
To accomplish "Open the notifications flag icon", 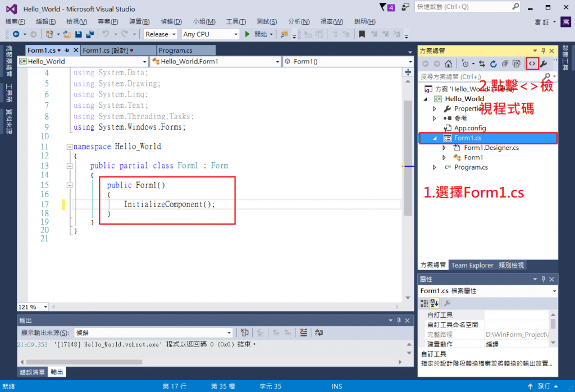I will tap(383, 7).
